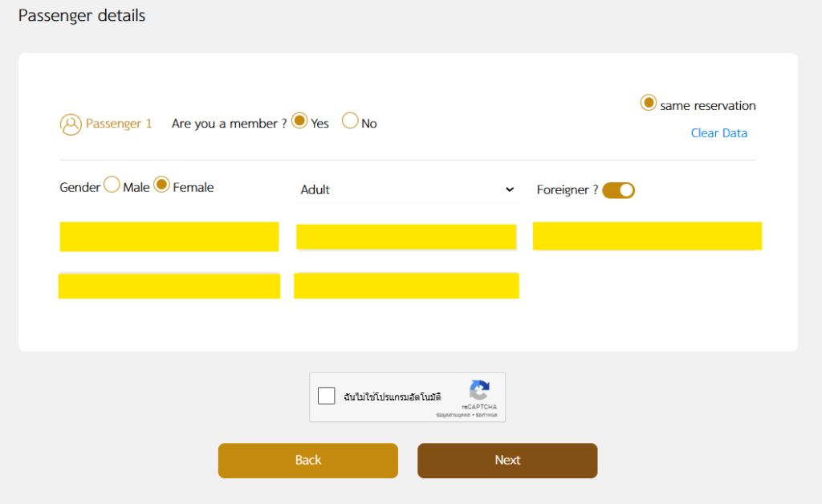Click the second-row yellow field on the left
The width and height of the screenshot is (822, 504).
click(169, 286)
